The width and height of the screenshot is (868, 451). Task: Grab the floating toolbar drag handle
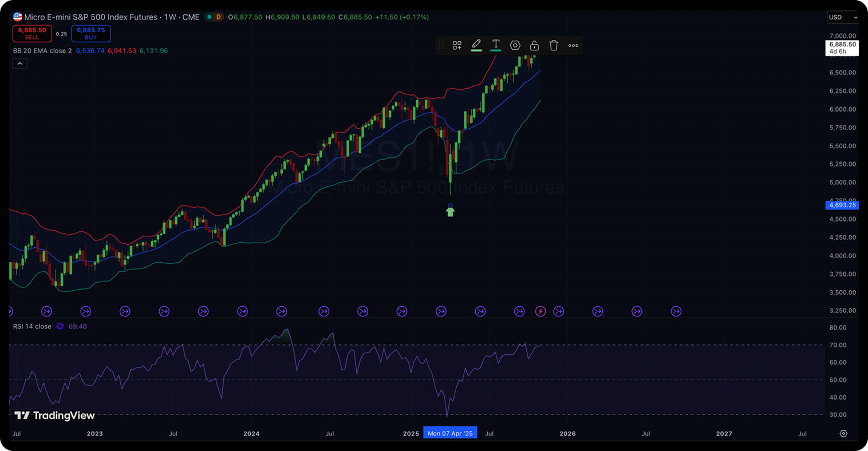coord(441,46)
